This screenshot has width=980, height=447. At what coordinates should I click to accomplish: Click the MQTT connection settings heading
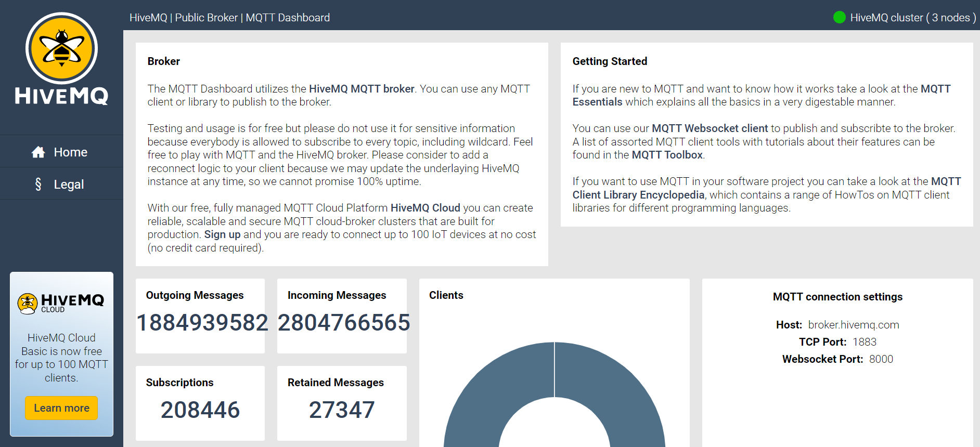point(837,297)
